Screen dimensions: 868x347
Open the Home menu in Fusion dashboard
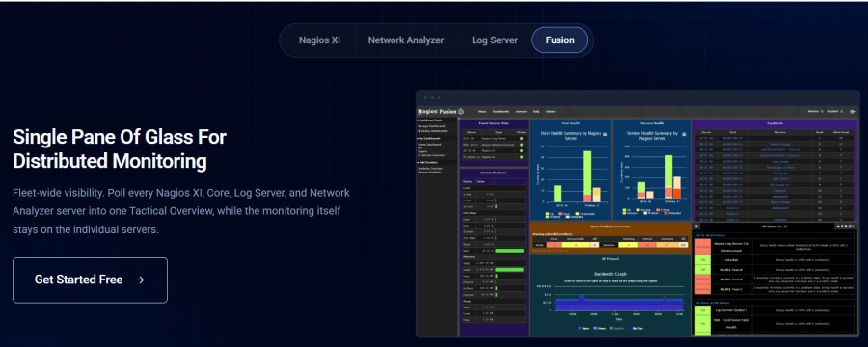482,111
